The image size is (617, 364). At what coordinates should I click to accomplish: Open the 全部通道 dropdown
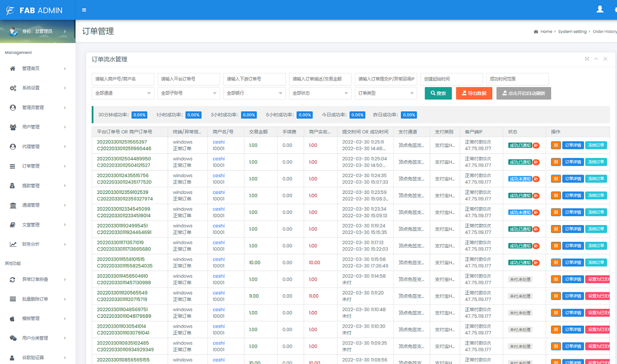click(x=123, y=93)
